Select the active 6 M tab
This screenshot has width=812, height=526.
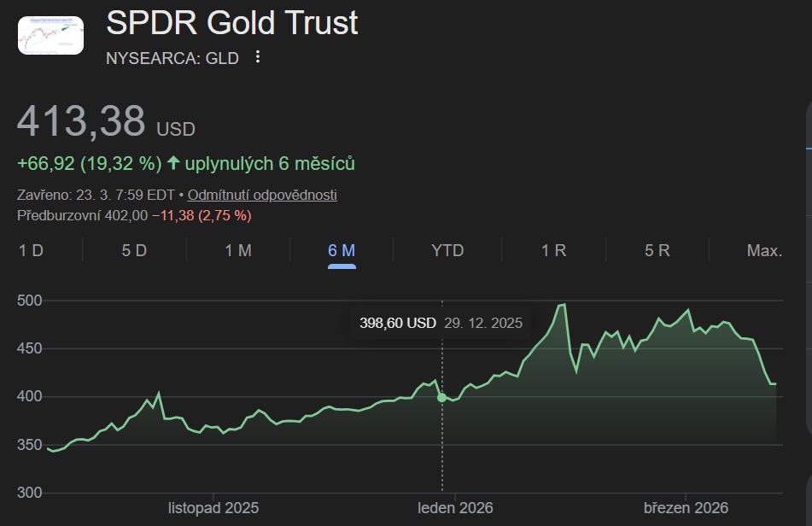pos(342,250)
